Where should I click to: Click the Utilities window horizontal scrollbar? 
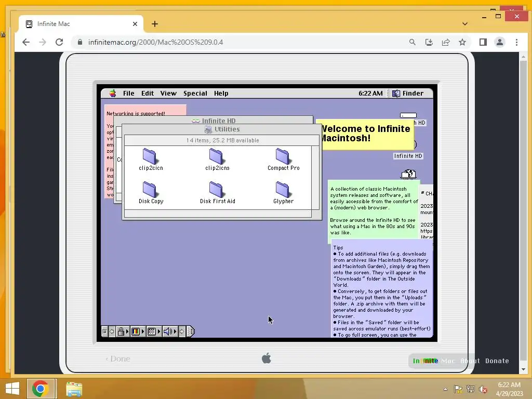pos(218,214)
